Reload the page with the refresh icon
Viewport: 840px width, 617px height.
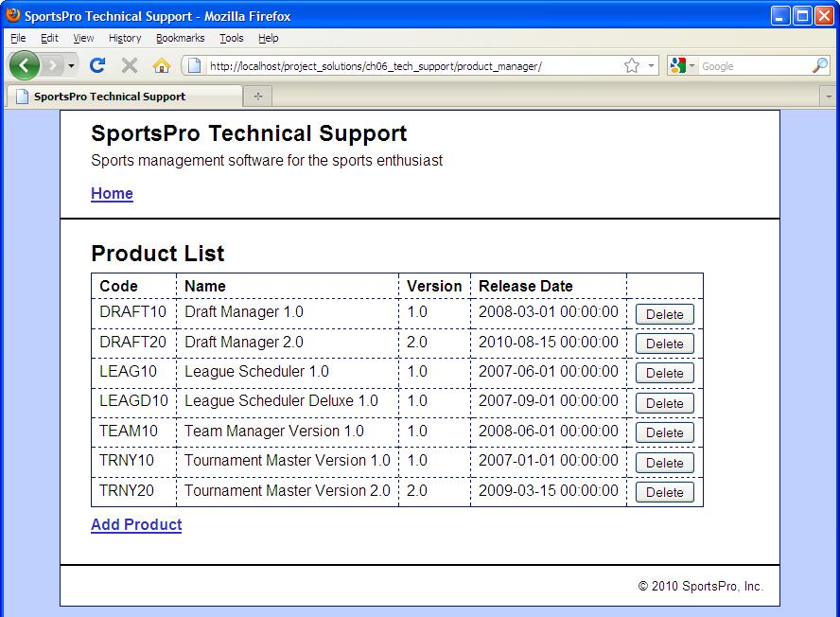point(97,64)
